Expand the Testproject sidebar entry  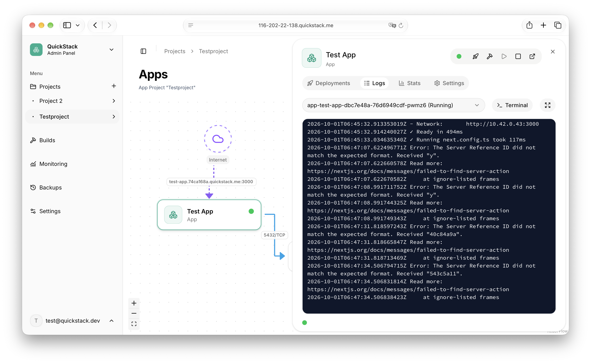[114, 117]
